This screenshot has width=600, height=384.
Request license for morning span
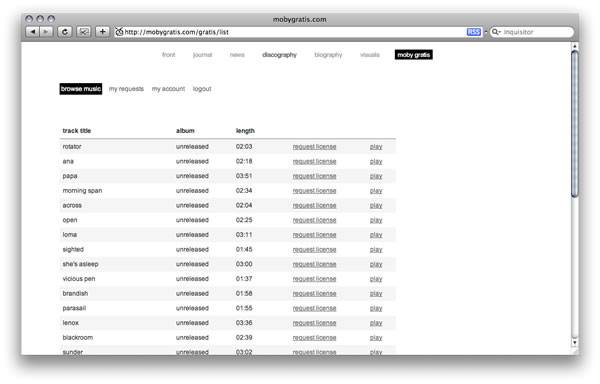[x=314, y=190]
